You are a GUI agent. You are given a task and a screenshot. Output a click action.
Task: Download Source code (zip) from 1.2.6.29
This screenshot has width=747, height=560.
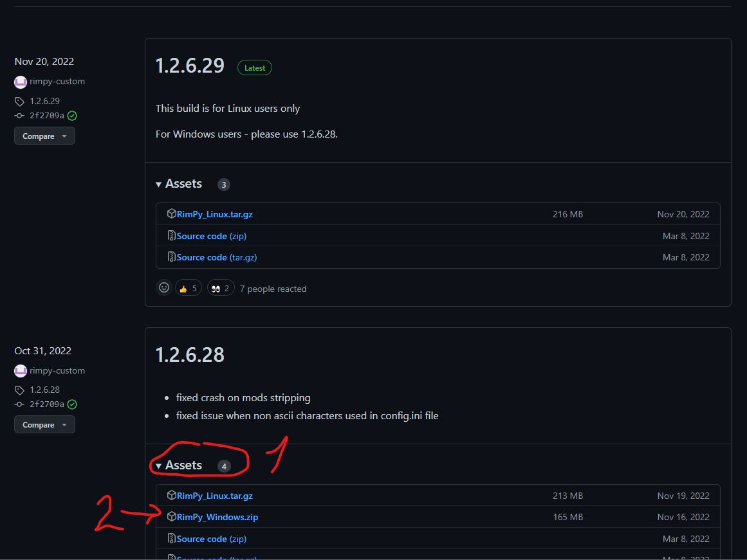pyautogui.click(x=211, y=236)
